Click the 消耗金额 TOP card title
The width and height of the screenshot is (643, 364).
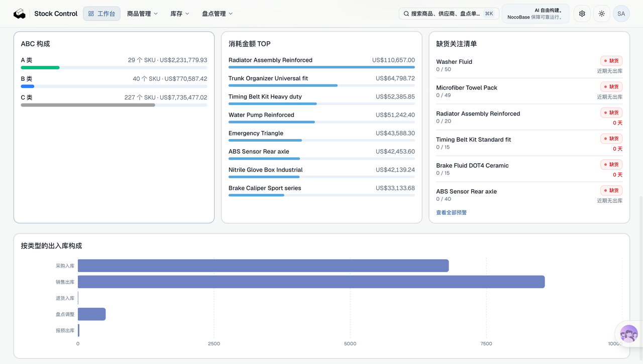coord(250,44)
